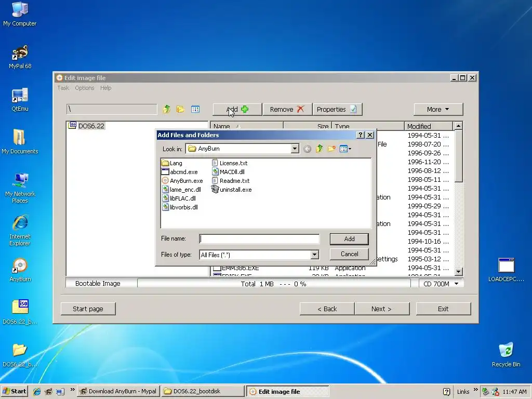The image size is (532, 399).
Task: Click the file list scroll-down arrow
Action: tap(458, 271)
